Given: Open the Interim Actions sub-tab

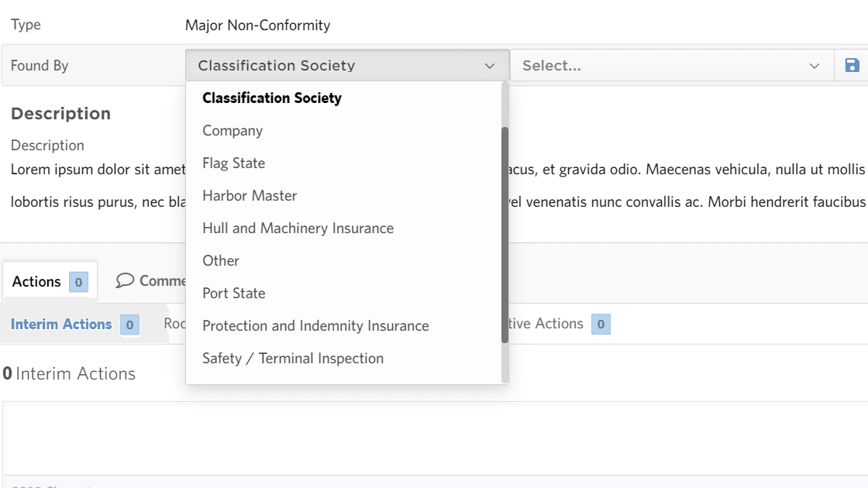Looking at the screenshot, I should click(61, 325).
